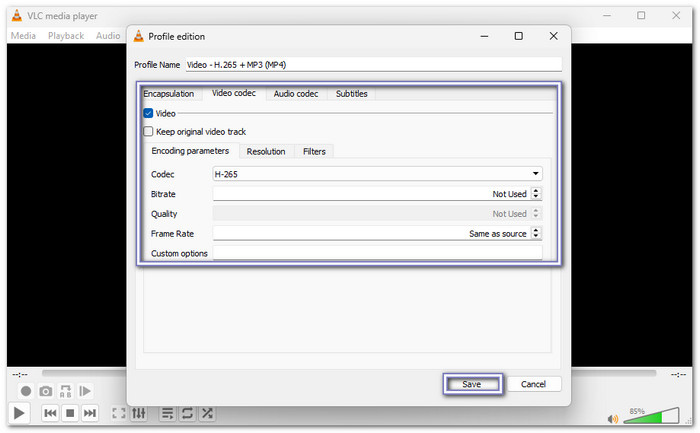Cancel the profile edition
This screenshot has height=433, width=700.
[533, 384]
